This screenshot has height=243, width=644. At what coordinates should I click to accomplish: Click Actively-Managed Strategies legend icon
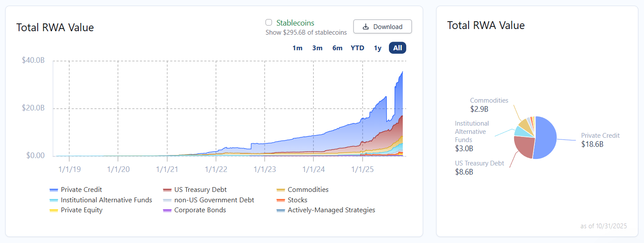pos(281,211)
